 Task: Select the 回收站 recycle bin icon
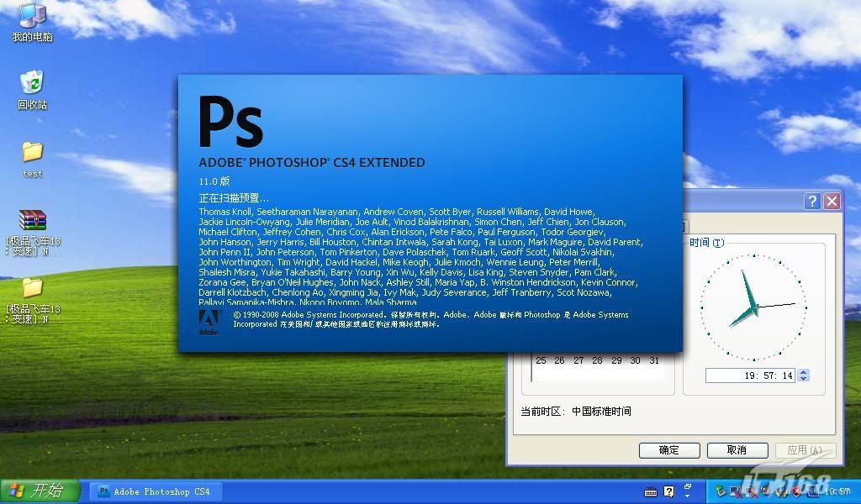click(x=33, y=89)
